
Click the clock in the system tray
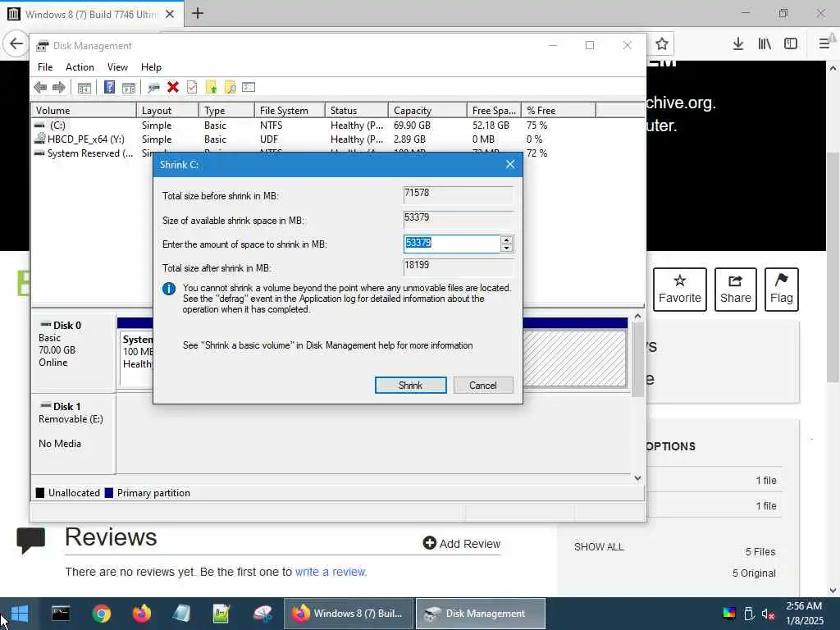pyautogui.click(x=804, y=614)
